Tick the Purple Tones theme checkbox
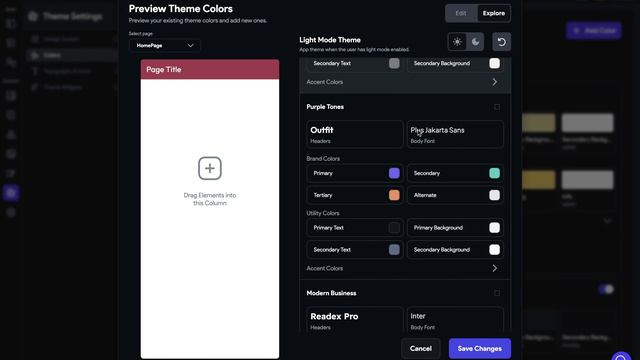 497,107
